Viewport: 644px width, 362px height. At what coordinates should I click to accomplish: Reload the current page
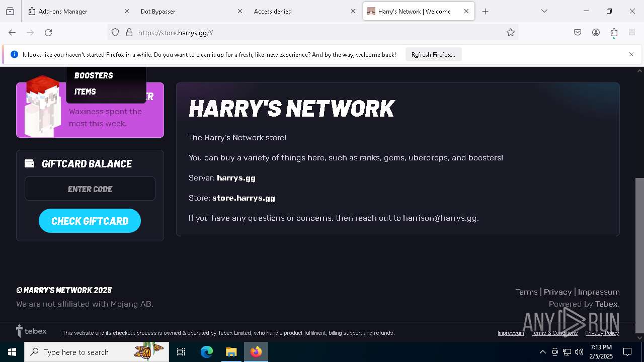pos(48,33)
